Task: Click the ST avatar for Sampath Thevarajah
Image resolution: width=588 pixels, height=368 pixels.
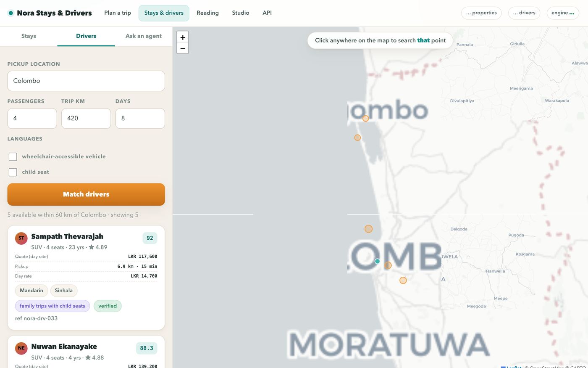Action: pyautogui.click(x=21, y=238)
